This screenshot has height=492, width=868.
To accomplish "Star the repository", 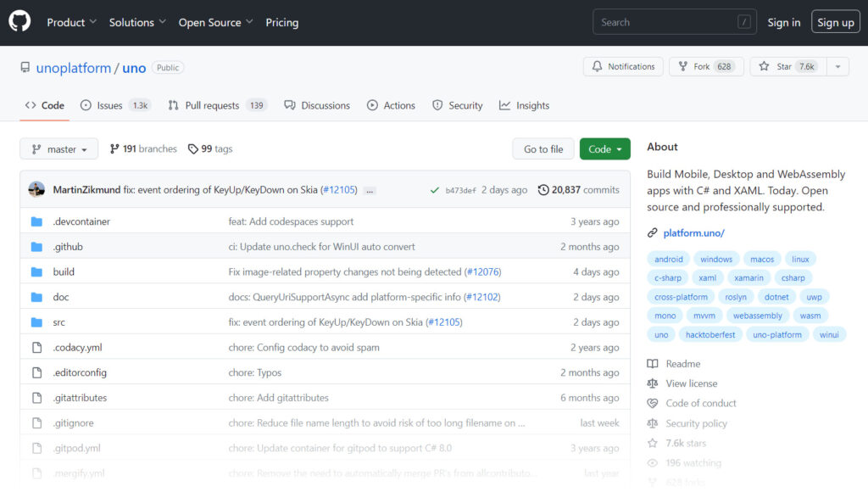I will coord(788,66).
